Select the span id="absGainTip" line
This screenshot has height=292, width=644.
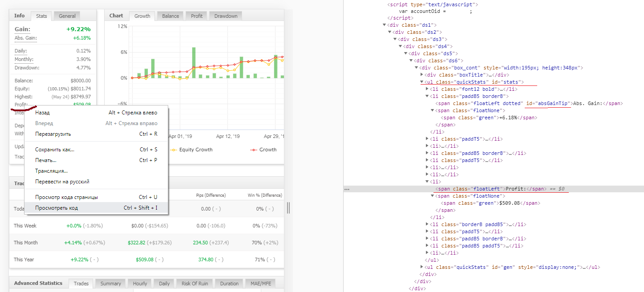(x=529, y=103)
